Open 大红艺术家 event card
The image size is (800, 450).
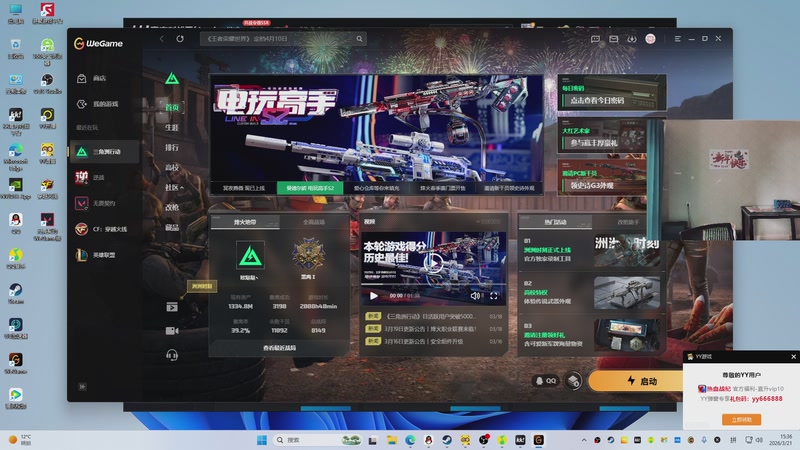(603, 135)
